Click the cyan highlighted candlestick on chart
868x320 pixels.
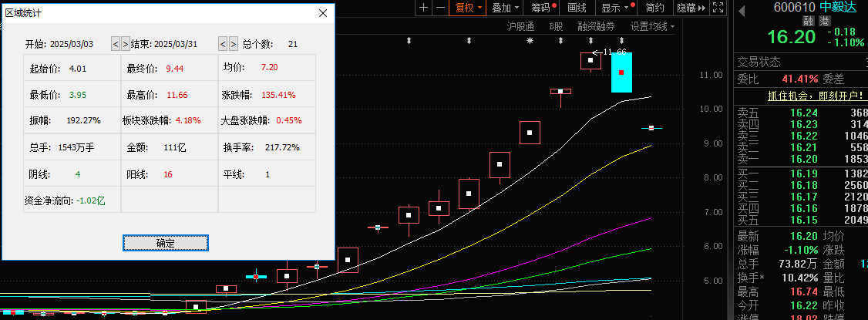tap(621, 72)
